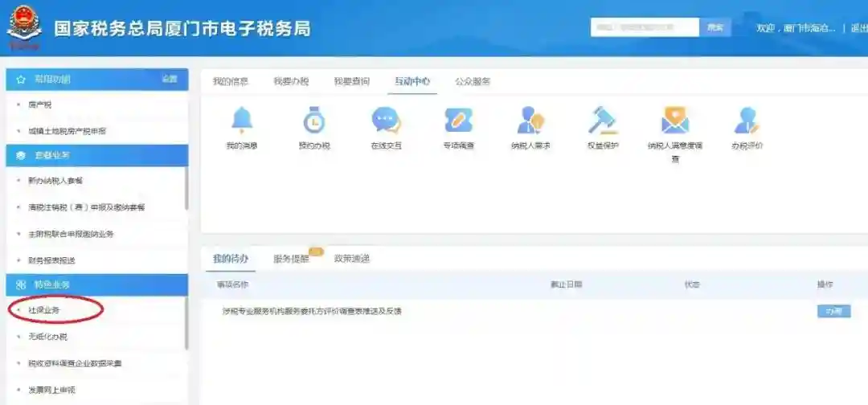
Task: Click 设置 in 常用功能 header
Action: tap(169, 79)
